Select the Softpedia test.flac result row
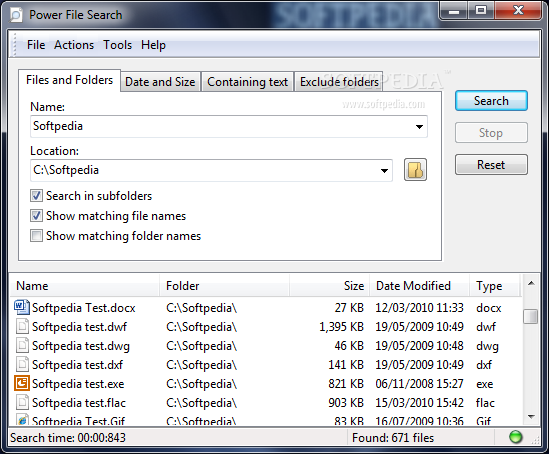Screen dimensions: 549x454 tap(266, 403)
